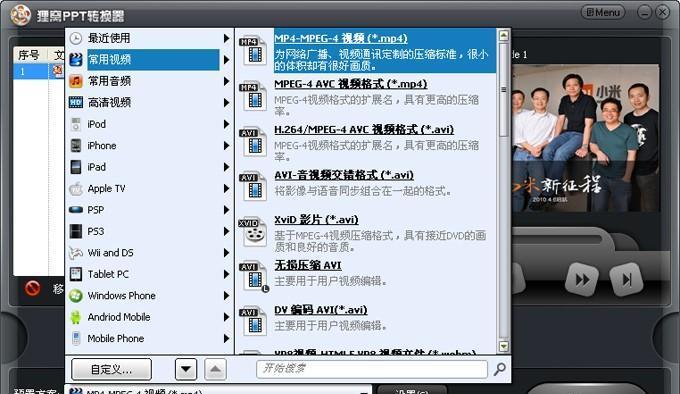Expand the iPhone submenu arrow

tap(226, 146)
